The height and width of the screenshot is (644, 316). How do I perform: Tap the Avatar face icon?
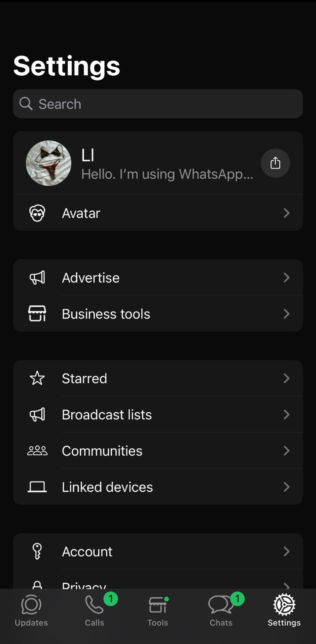pyautogui.click(x=37, y=213)
